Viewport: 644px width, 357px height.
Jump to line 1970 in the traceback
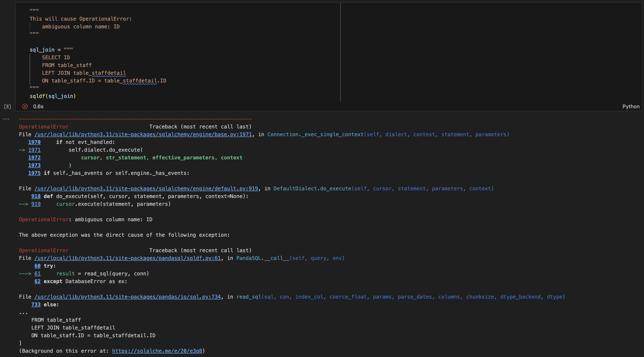pyautogui.click(x=34, y=142)
